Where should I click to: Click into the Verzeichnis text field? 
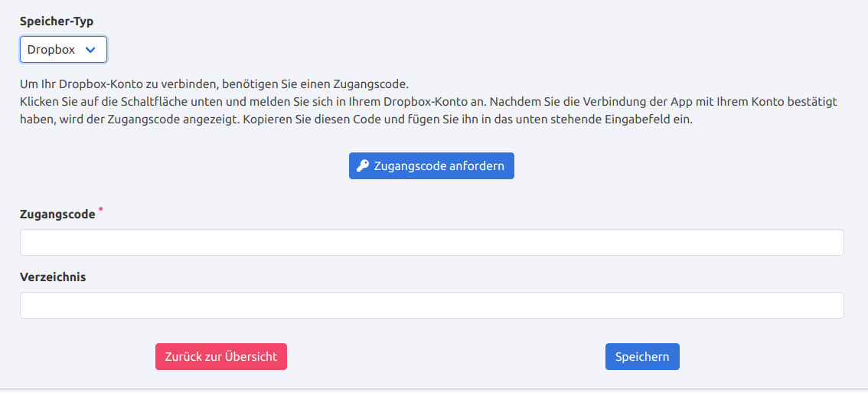[x=432, y=305]
